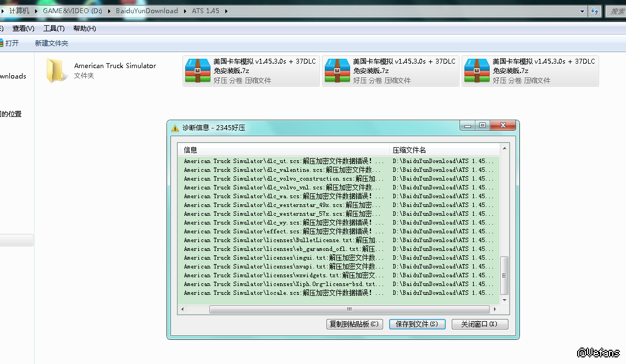Click the horizontal scrollbar thumb
The height and width of the screenshot is (364, 626).
(350, 310)
